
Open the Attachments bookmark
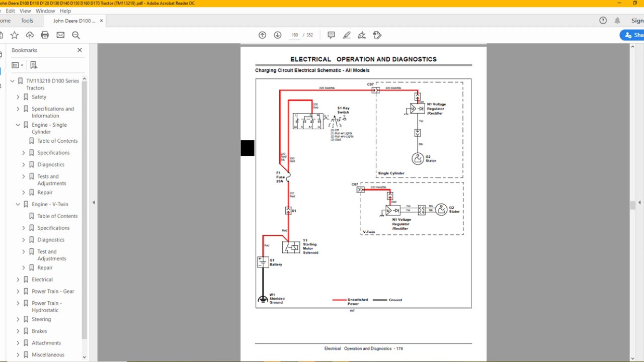(46, 343)
